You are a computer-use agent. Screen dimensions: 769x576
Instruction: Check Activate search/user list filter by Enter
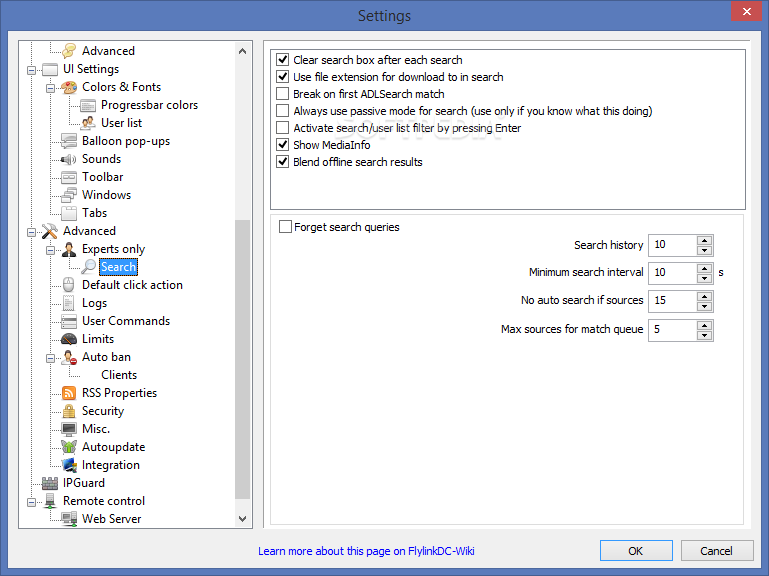(282, 128)
